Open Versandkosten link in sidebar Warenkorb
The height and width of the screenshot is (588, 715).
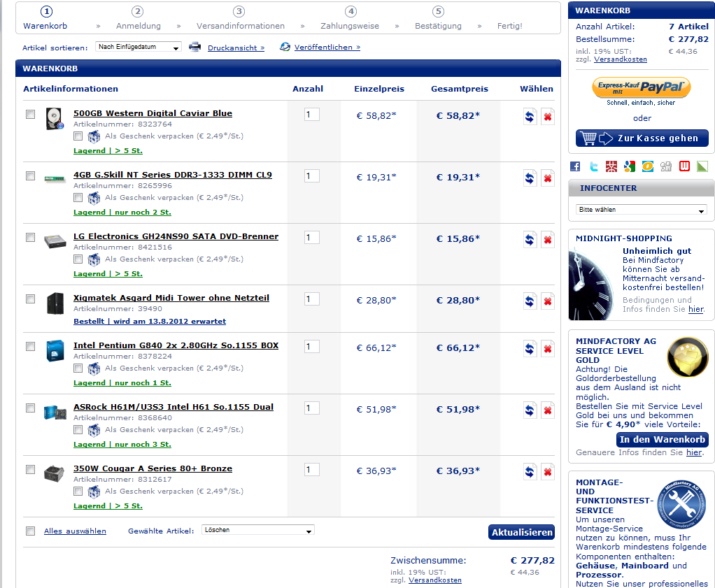click(620, 59)
